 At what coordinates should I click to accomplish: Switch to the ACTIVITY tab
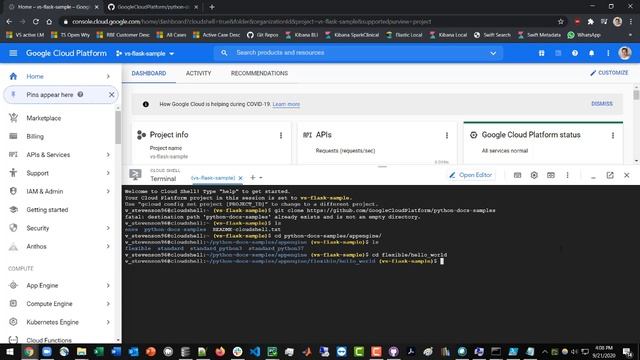pyautogui.click(x=198, y=73)
